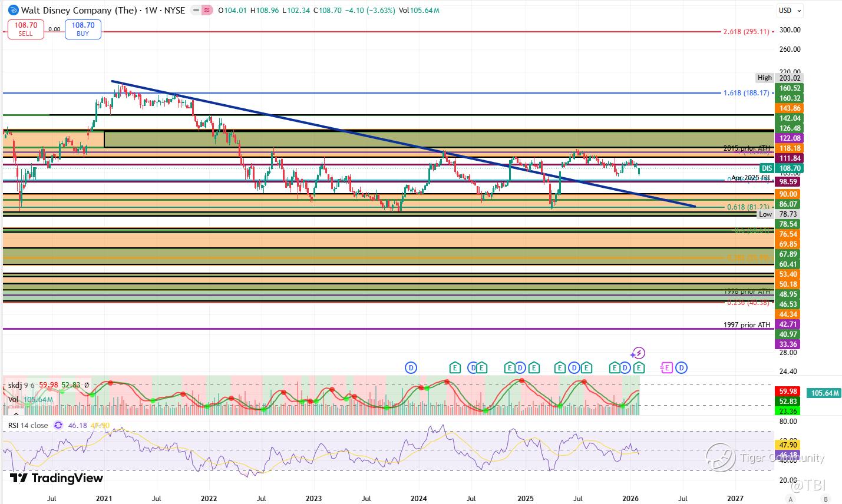Viewport: 842px width, 504px height.
Task: Click the RSI purple refresh icon
Action: point(58,425)
